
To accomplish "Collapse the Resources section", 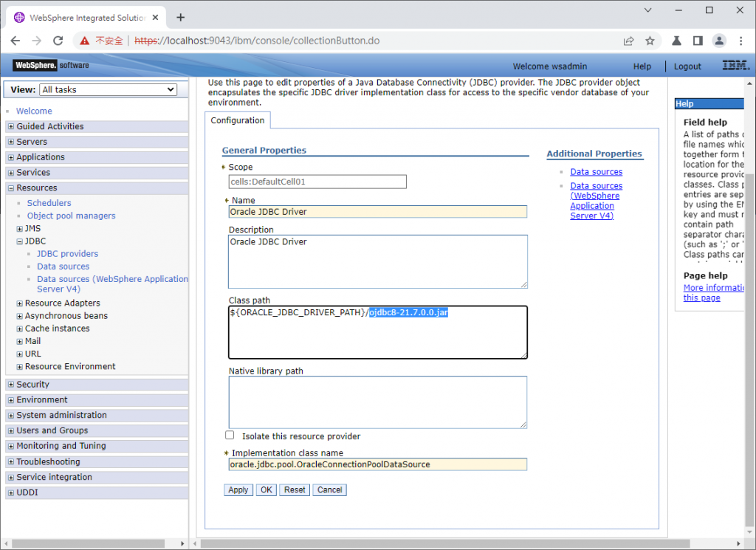I will [11, 188].
